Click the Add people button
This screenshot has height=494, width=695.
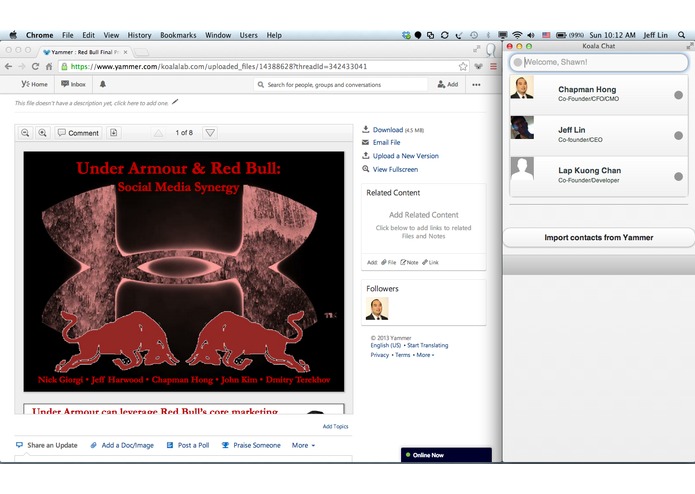pos(448,84)
